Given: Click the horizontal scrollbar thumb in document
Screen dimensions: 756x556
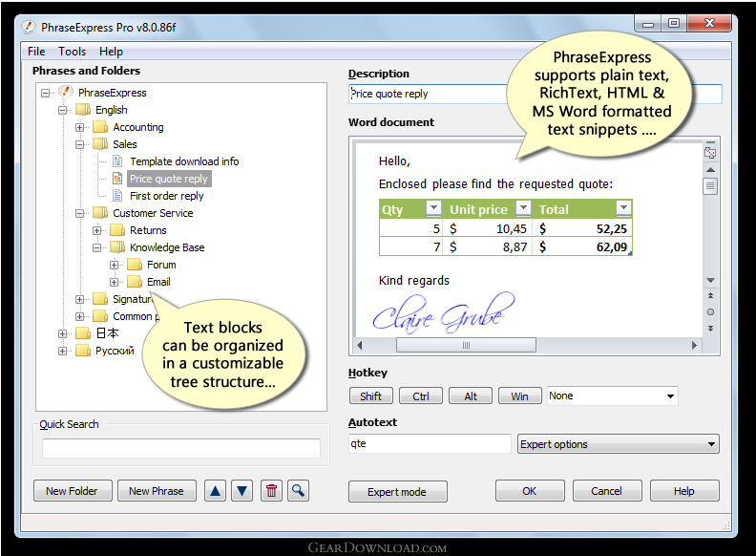Looking at the screenshot, I should click(466, 345).
